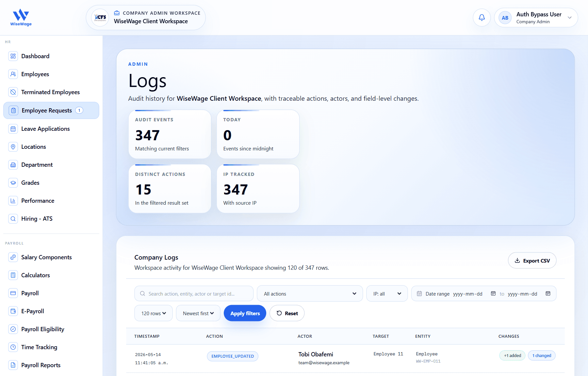The image size is (588, 376).
Task: Click the E-Payroll wallet icon
Action: point(13,311)
